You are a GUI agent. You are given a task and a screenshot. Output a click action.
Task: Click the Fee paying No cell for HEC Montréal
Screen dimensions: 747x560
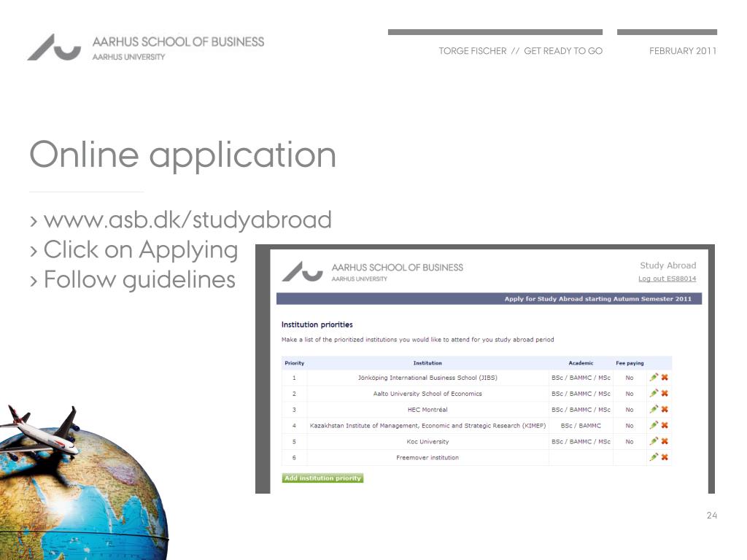click(x=630, y=410)
